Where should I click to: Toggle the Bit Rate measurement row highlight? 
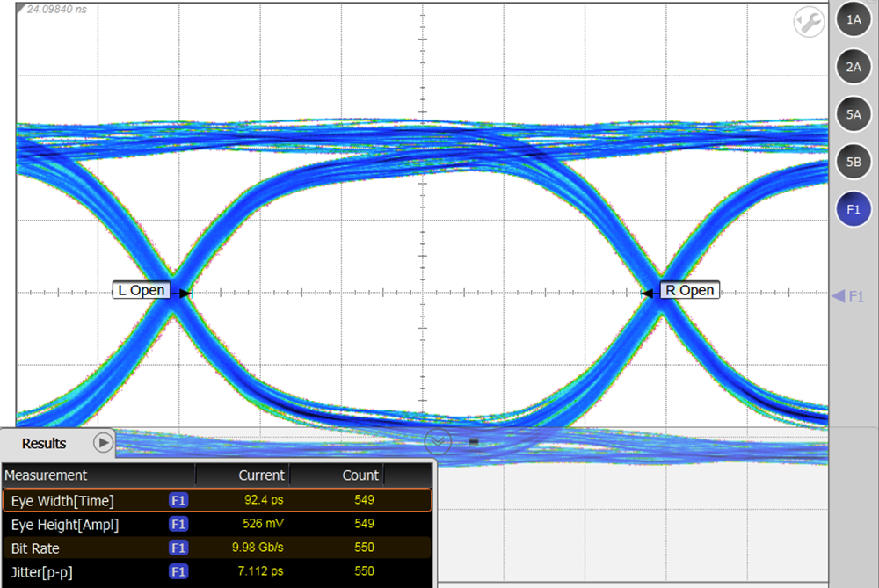[x=88, y=548]
